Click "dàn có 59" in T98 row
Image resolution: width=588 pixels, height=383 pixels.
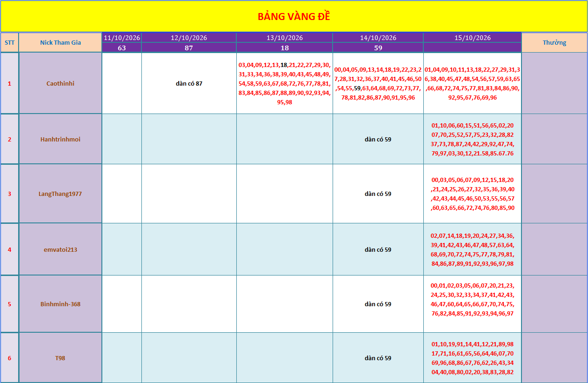[378, 358]
